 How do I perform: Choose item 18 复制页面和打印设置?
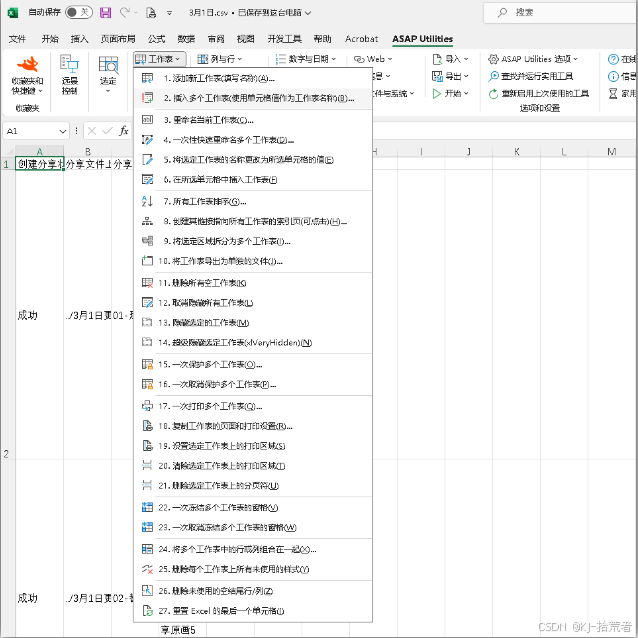click(253, 426)
